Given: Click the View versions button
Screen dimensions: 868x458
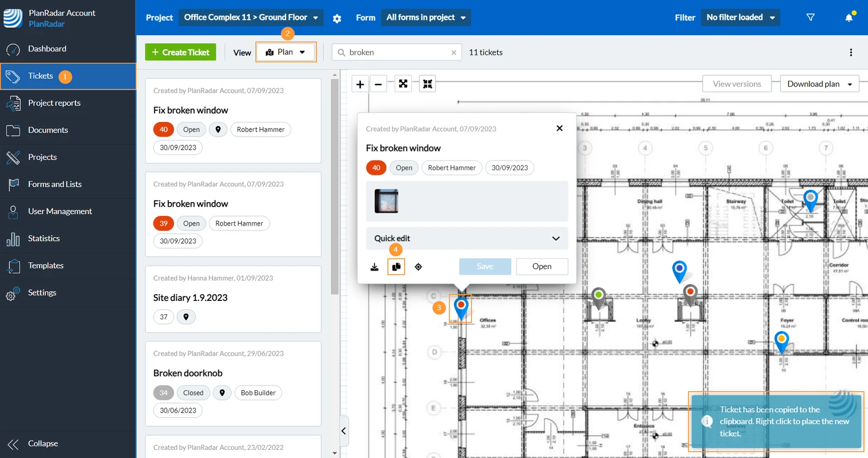Looking at the screenshot, I should tap(737, 84).
